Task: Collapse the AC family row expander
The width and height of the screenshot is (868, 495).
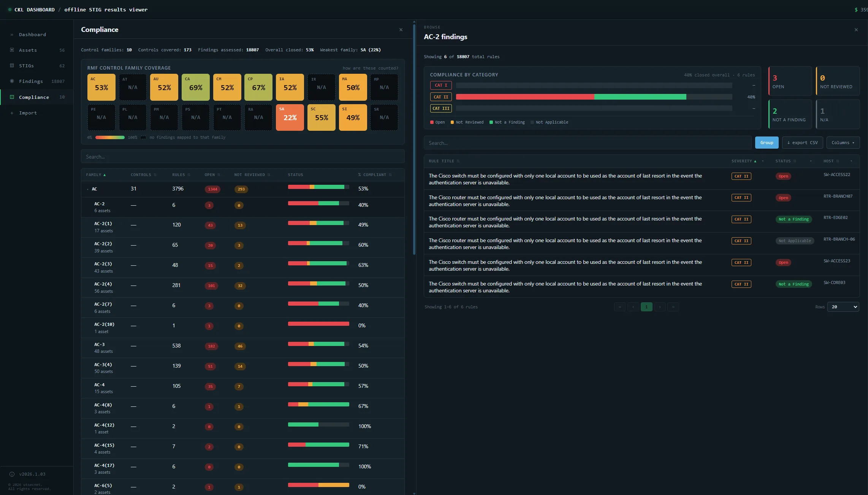Action: coord(88,189)
